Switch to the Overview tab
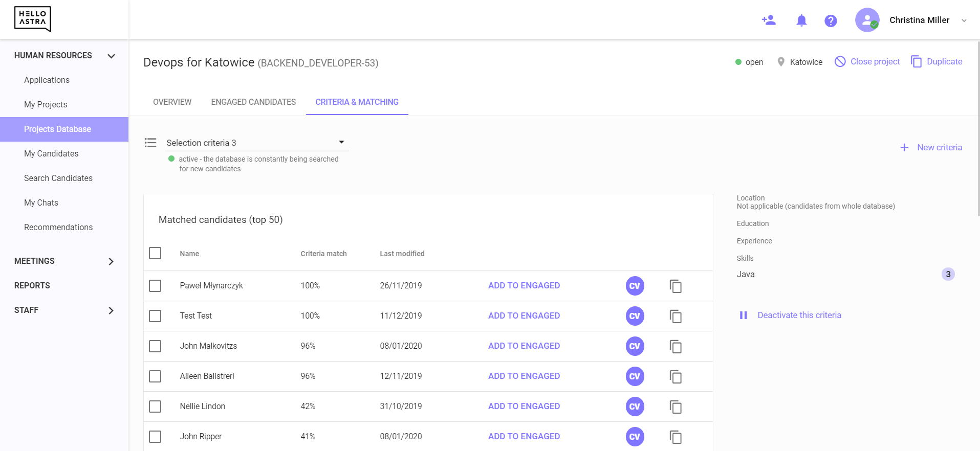The image size is (980, 451). (172, 102)
